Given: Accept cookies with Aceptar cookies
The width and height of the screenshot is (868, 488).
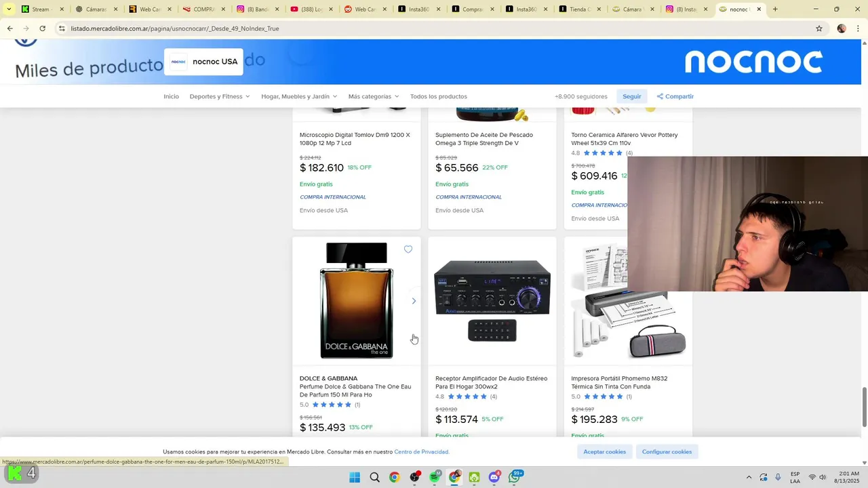Looking at the screenshot, I should pyautogui.click(x=605, y=451).
